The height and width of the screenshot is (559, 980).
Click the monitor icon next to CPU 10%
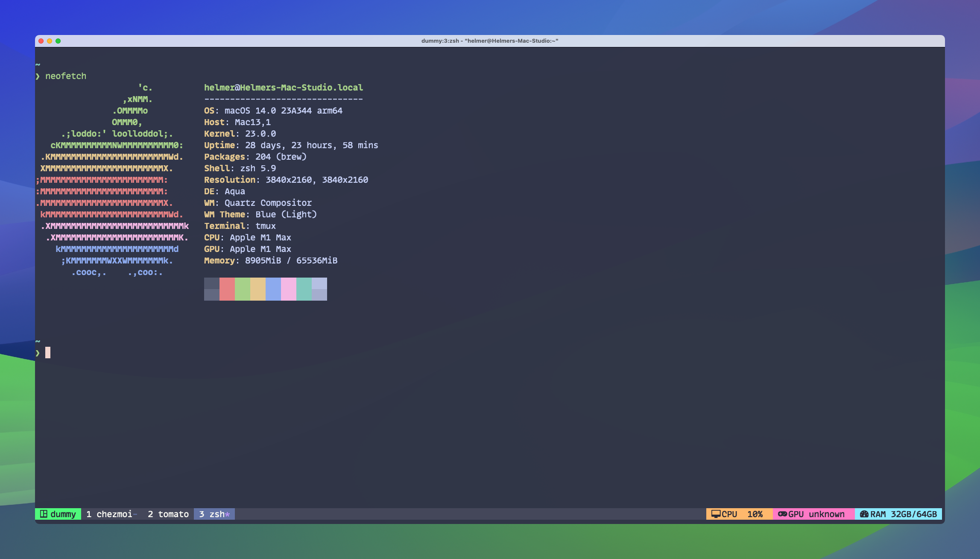[717, 514]
